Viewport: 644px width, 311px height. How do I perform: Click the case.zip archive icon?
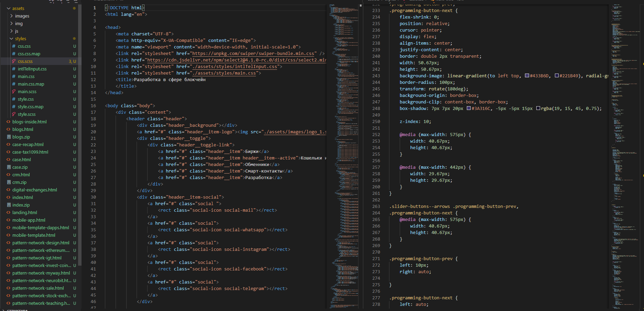click(9, 167)
